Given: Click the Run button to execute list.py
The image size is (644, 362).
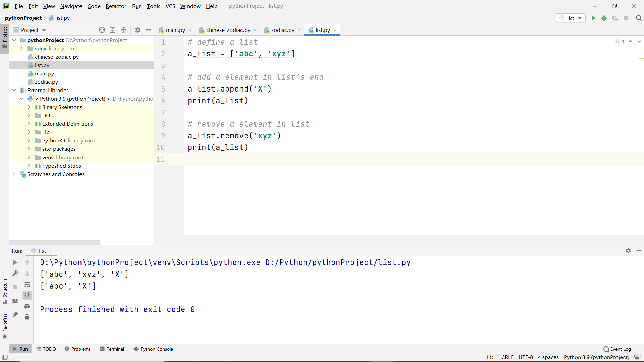Looking at the screenshot, I should [x=594, y=18].
